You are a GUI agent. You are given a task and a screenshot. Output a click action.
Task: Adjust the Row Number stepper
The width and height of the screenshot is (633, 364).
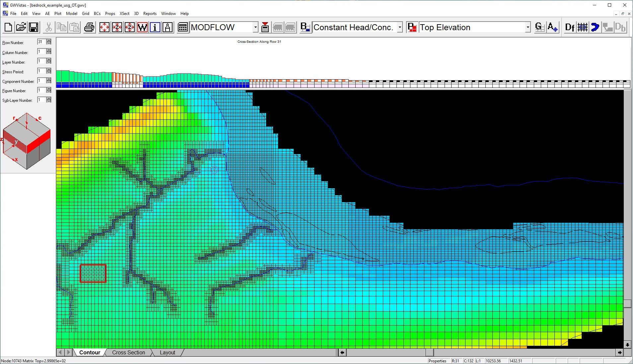[49, 42]
